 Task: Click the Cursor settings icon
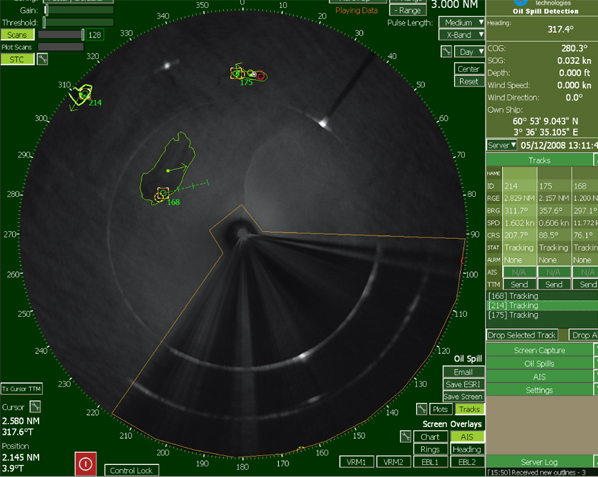point(35,406)
